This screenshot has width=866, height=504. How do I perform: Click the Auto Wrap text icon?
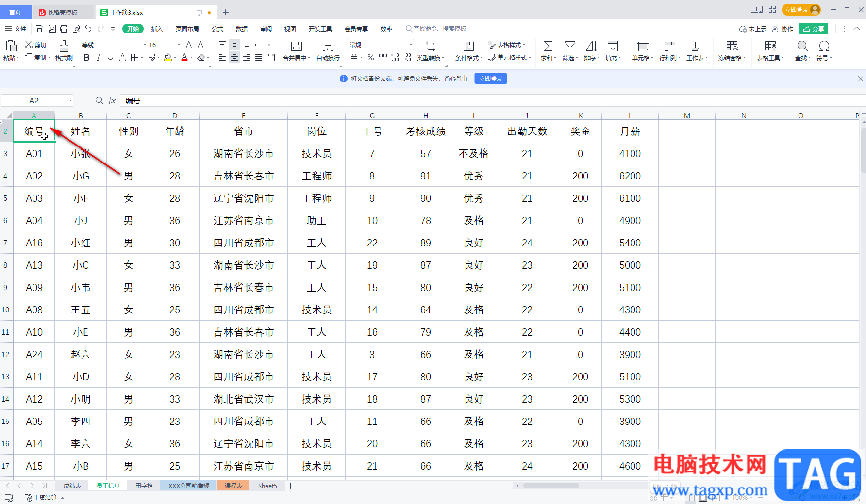click(328, 46)
